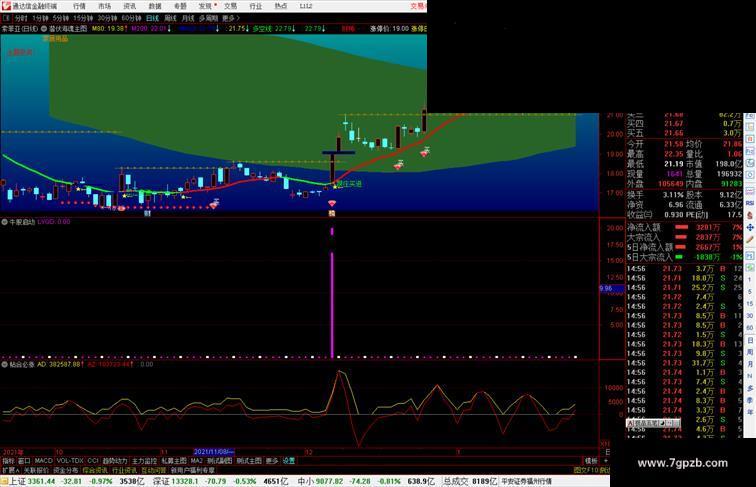Click the 中小 index in status bar

[305, 481]
